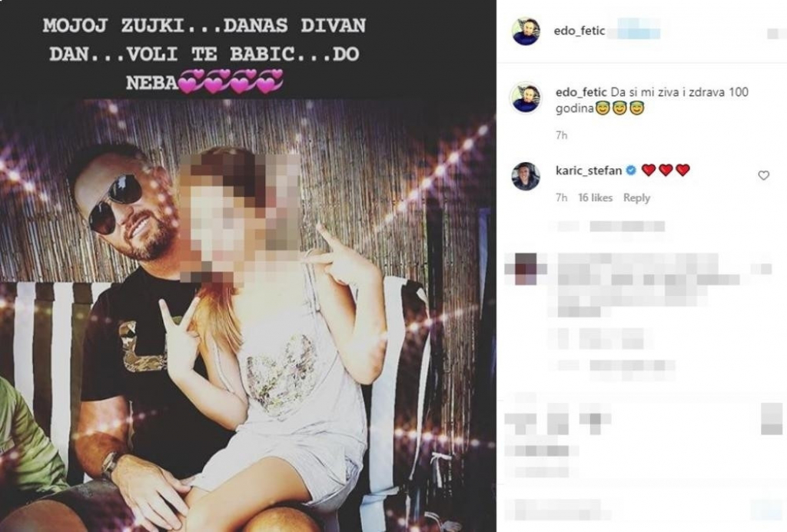
Task: Open the karic_stefan username link
Action: click(589, 171)
